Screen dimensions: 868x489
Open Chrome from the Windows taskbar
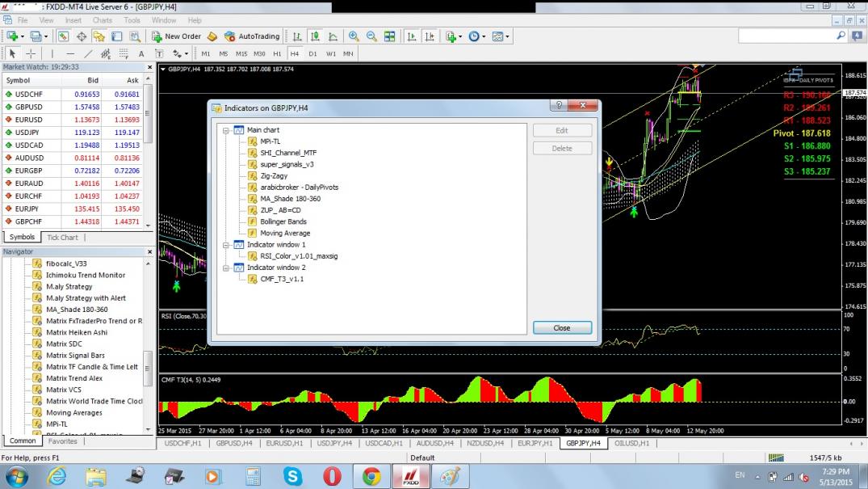coord(371,476)
